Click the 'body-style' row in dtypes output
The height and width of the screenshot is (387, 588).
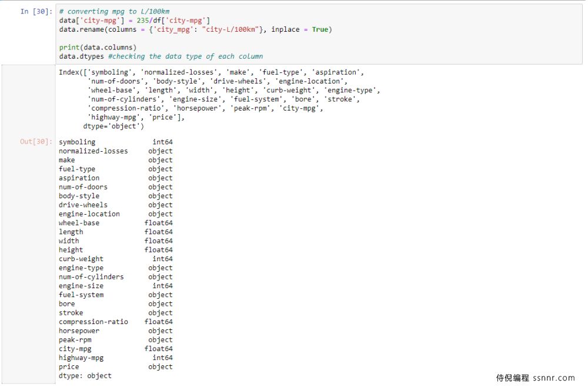[115, 196]
